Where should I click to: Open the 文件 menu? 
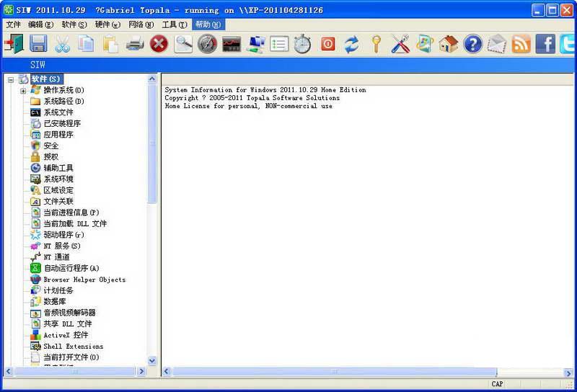coord(13,24)
